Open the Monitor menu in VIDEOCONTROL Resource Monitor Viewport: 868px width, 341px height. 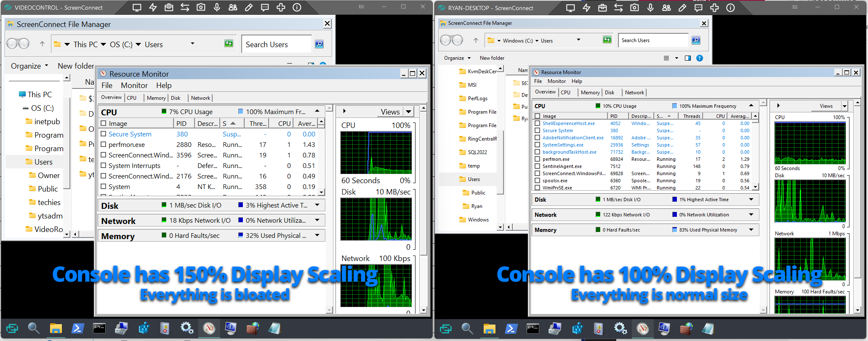pyautogui.click(x=134, y=85)
